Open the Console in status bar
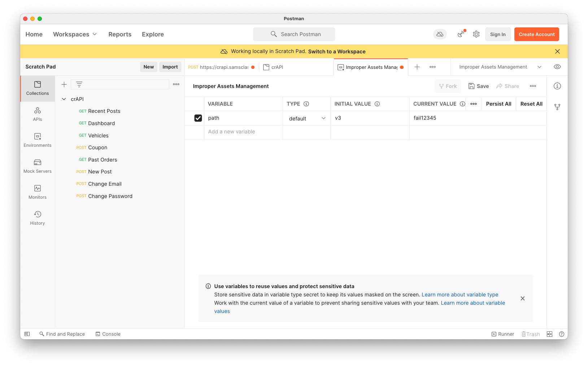Viewport: 588px width, 366px height. [x=108, y=334]
